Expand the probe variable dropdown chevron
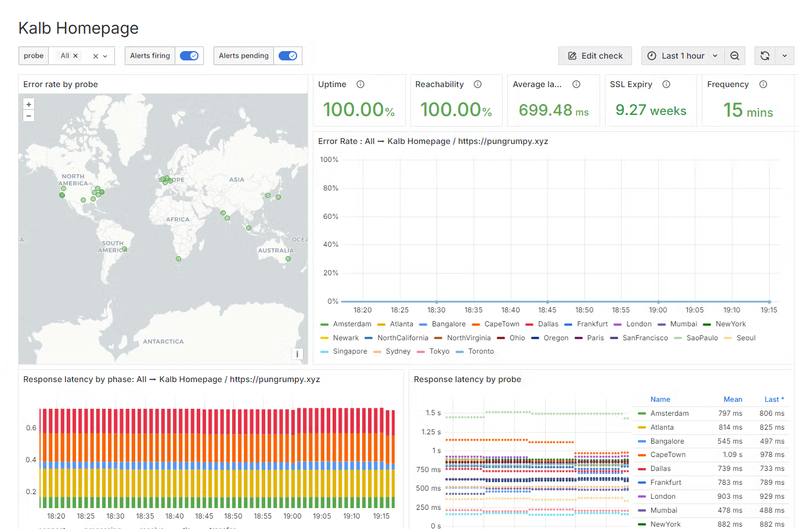The width and height of the screenshot is (812, 529). point(105,56)
